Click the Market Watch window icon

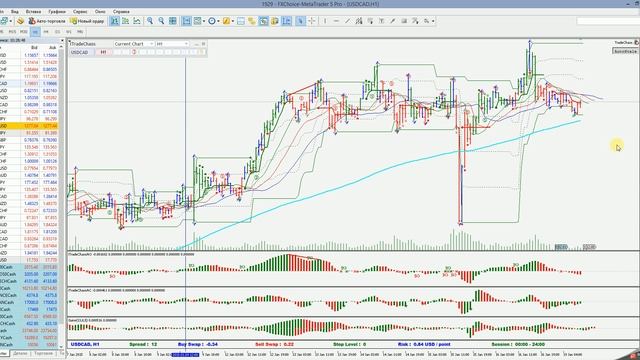coord(241,21)
